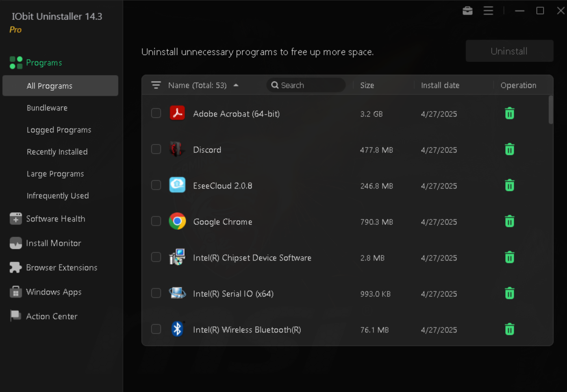The height and width of the screenshot is (392, 567).
Task: Click the toolbox briefcase icon in title bar
Action: (467, 11)
